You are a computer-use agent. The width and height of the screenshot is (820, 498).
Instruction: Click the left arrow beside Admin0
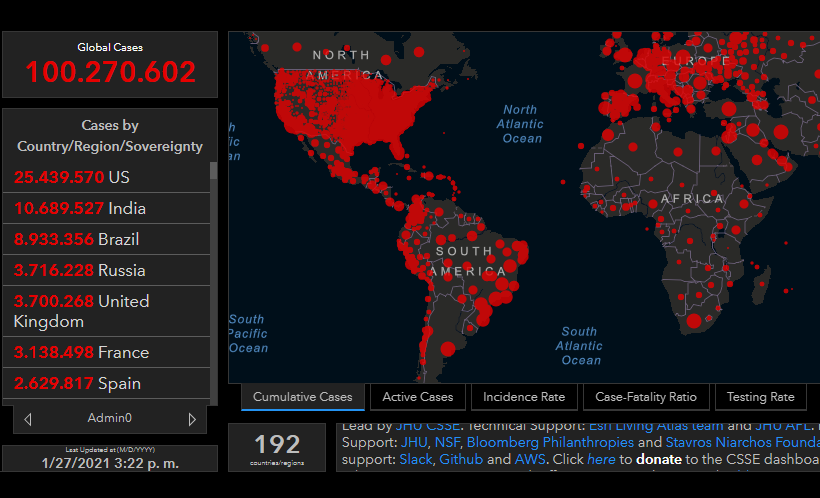click(x=28, y=419)
